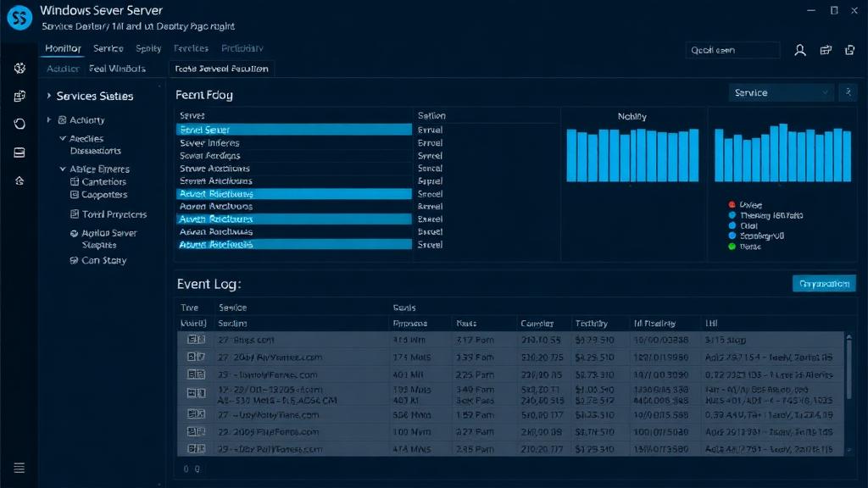Click the small button right of Service dropdown
This screenshot has width=868, height=488.
click(847, 92)
